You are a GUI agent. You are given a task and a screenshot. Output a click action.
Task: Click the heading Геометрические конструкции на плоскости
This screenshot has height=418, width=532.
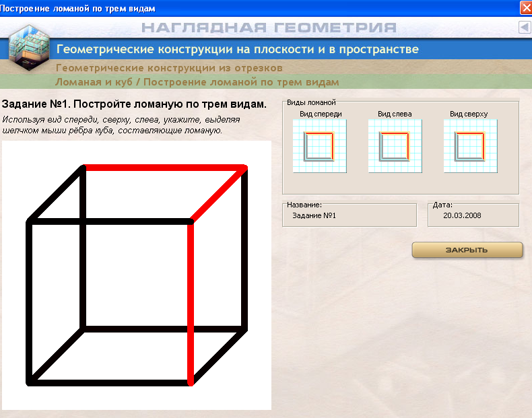click(x=238, y=49)
